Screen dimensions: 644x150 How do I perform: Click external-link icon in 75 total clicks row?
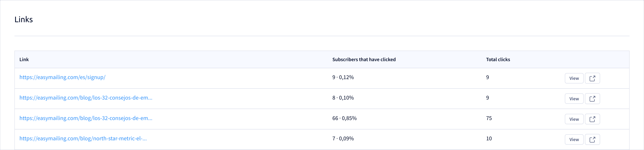592,119
